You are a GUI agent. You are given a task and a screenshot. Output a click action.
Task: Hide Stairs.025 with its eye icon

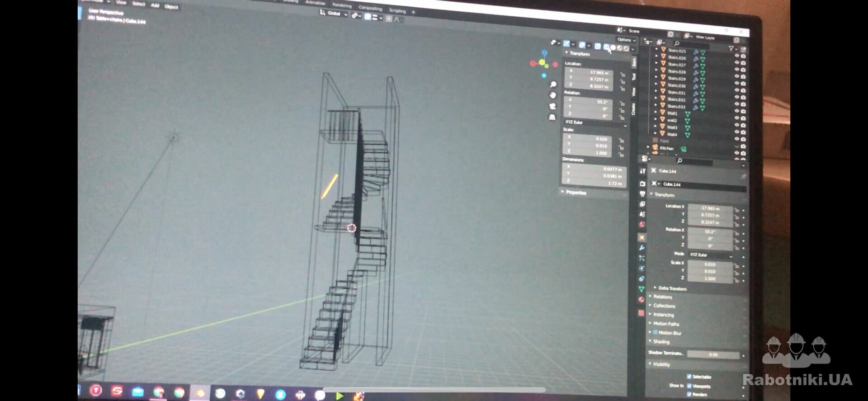(x=737, y=55)
